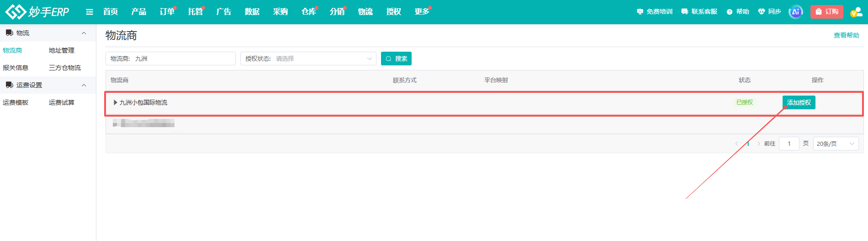Click the 已授权 status label
This screenshot has width=868, height=241.
point(745,102)
